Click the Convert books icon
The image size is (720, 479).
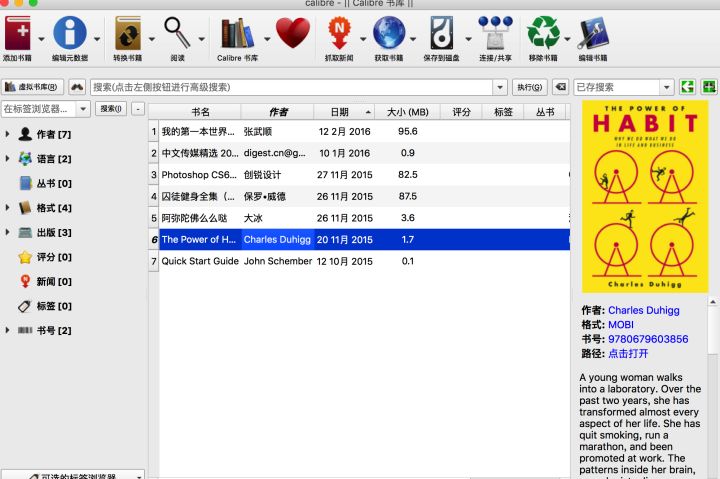coord(128,33)
